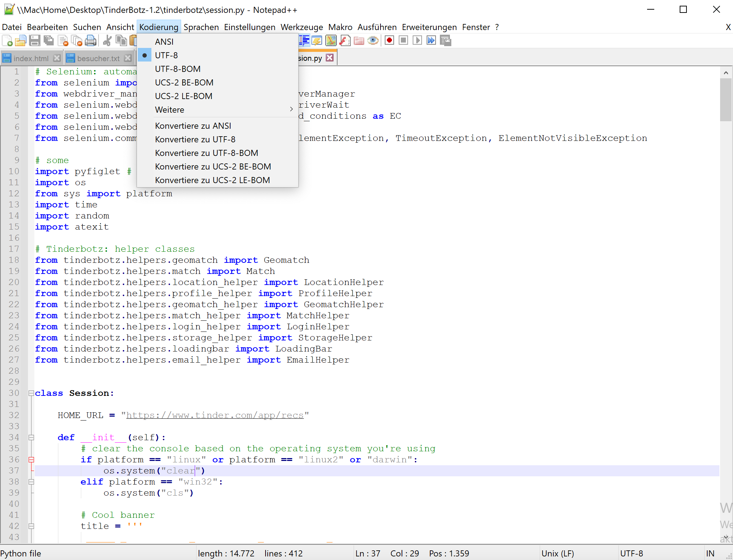
Task: Close the index.html tab
Action: click(x=57, y=58)
